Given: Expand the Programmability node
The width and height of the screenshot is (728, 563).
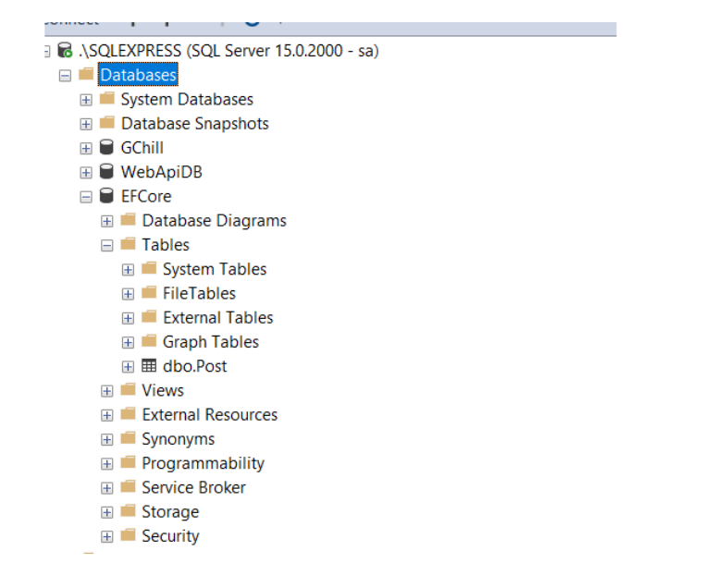Looking at the screenshot, I should tap(106, 464).
